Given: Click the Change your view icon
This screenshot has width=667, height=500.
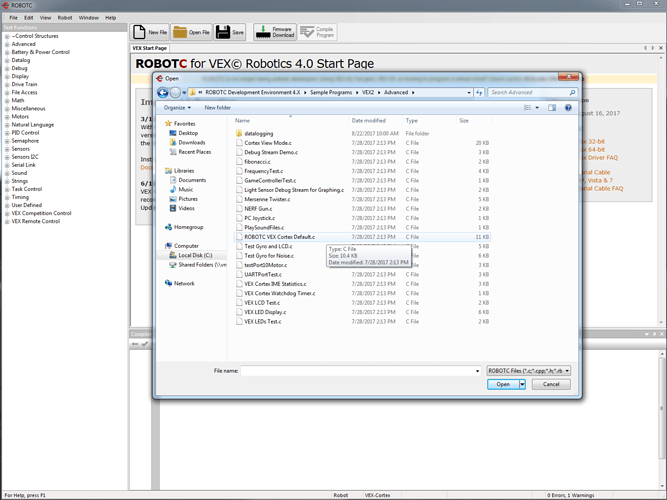Looking at the screenshot, I should 527,108.
